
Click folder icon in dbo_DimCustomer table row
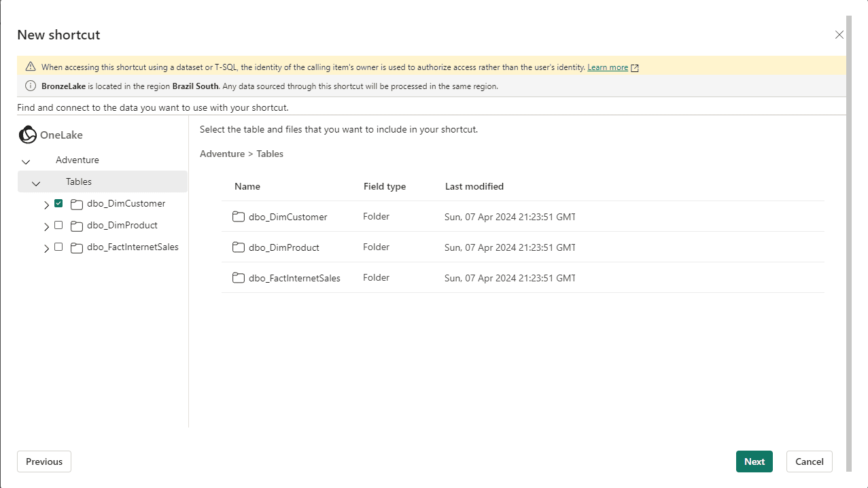[x=238, y=217]
